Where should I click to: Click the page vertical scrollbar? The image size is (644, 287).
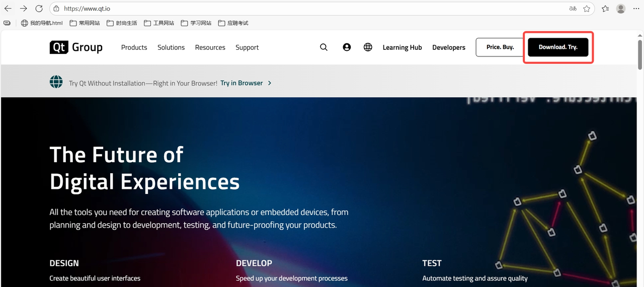(x=640, y=55)
